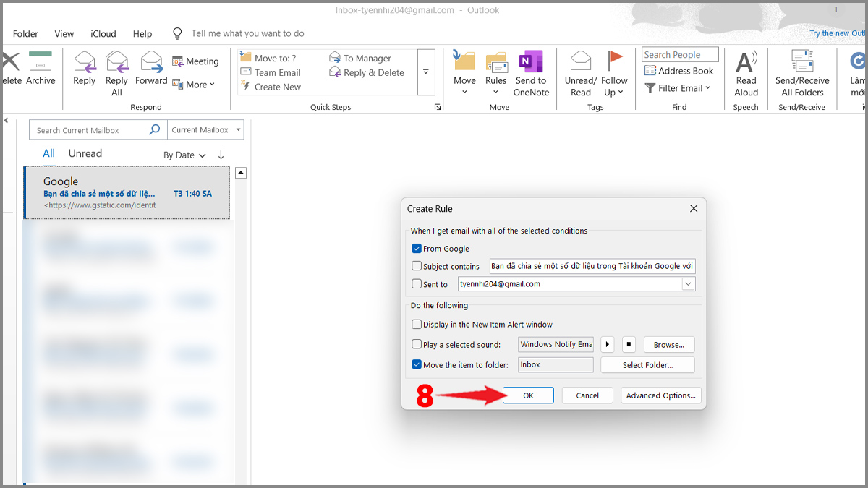Open the Help ribbon tab
Screen dimensions: 868x488
tap(142, 34)
